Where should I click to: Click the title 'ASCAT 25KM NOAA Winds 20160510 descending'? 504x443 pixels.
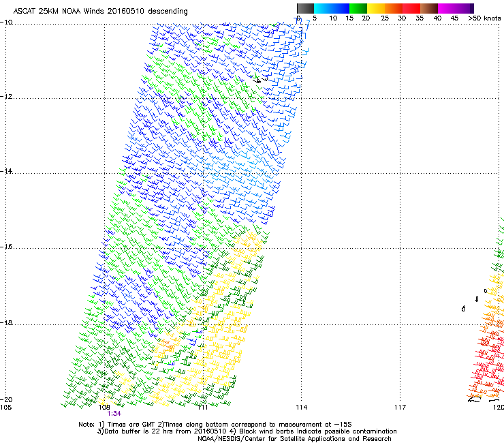[x=100, y=12]
